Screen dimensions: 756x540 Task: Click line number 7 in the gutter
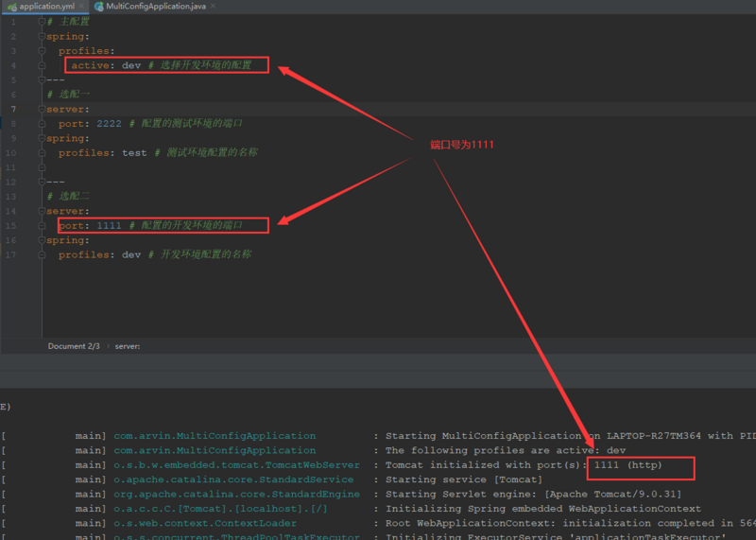click(13, 110)
